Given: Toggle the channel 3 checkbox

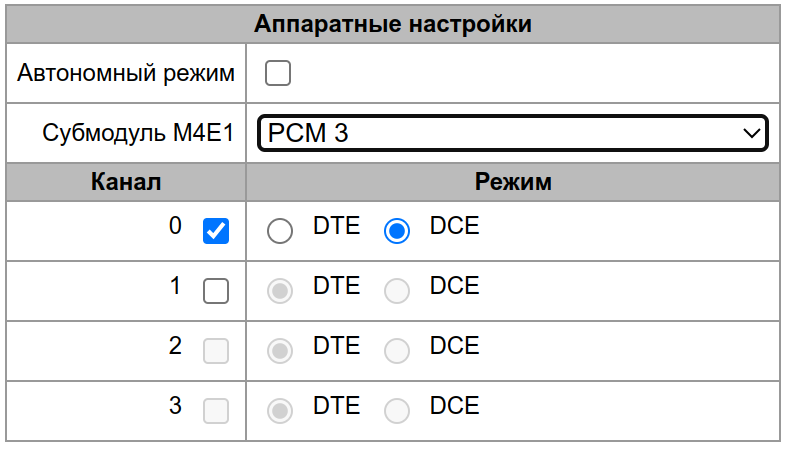Looking at the screenshot, I should (x=215, y=411).
